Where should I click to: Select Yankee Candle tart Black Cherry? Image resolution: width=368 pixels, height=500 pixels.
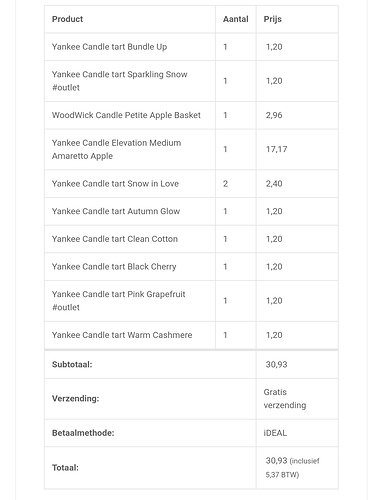114,267
